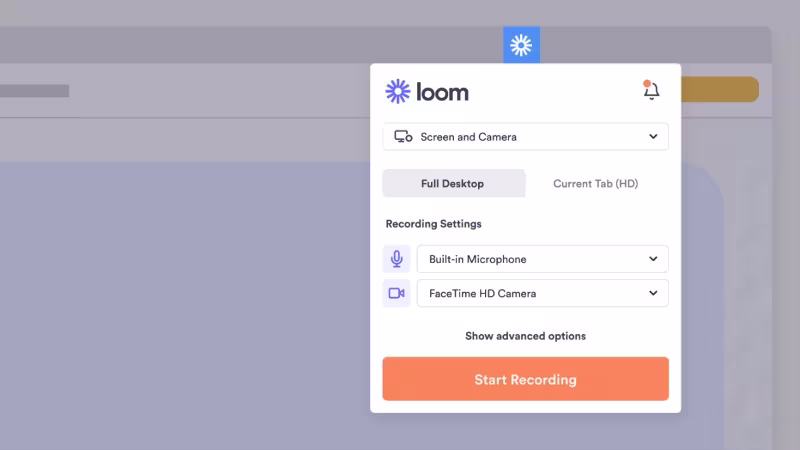Open notifications via the bell icon
This screenshot has height=450, width=800.
[651, 90]
